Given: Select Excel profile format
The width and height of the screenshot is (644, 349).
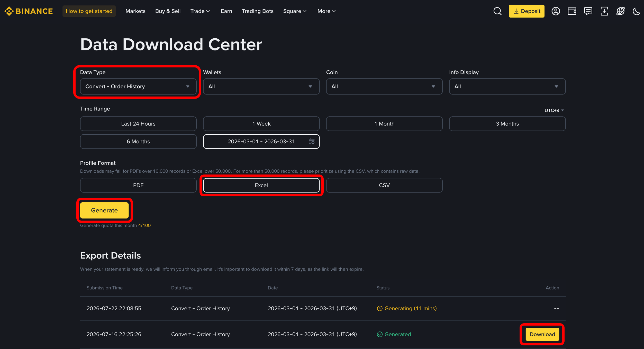Looking at the screenshot, I should (x=261, y=185).
